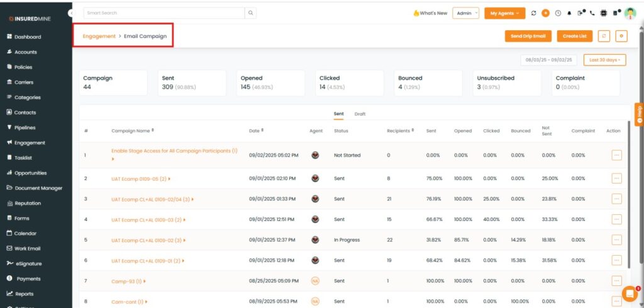Click the Smart Search magnifier icon
The height and width of the screenshot is (308, 644).
pyautogui.click(x=250, y=13)
